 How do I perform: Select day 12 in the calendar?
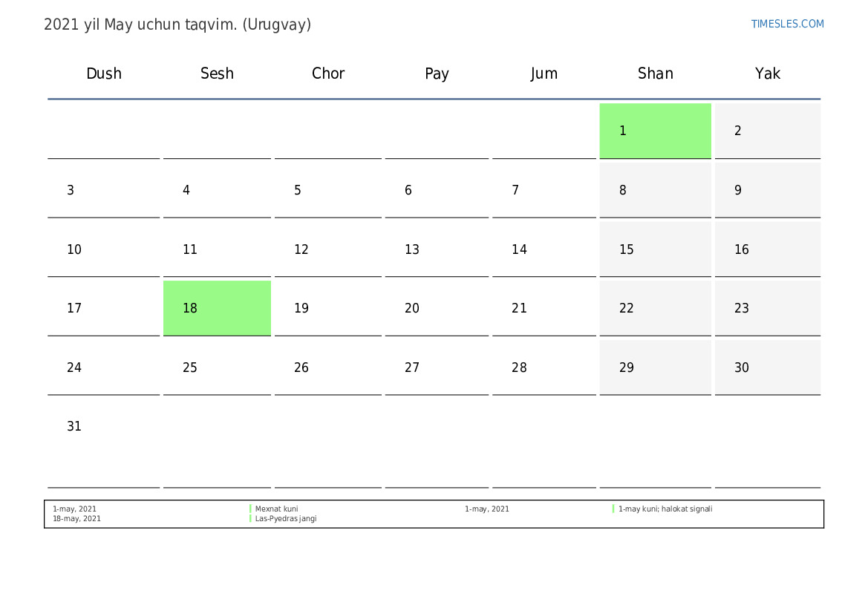327,249
